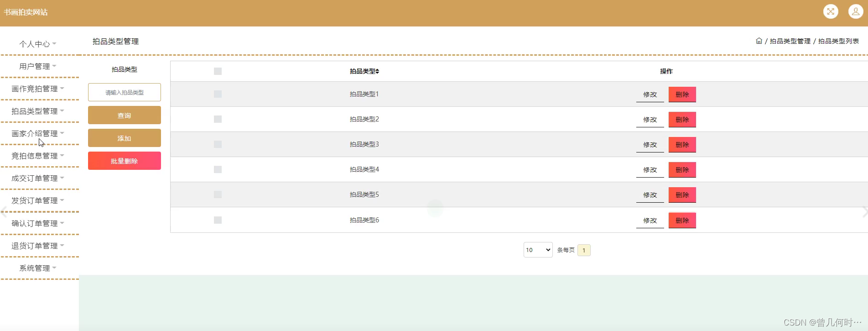Click the 拍品类型2 table cell
The height and width of the screenshot is (331, 868).
(364, 119)
